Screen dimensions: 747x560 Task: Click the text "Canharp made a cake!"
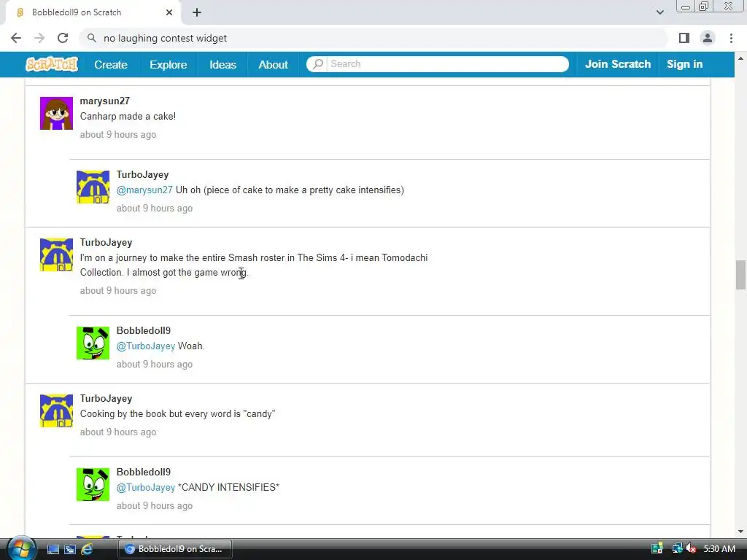coord(128,116)
